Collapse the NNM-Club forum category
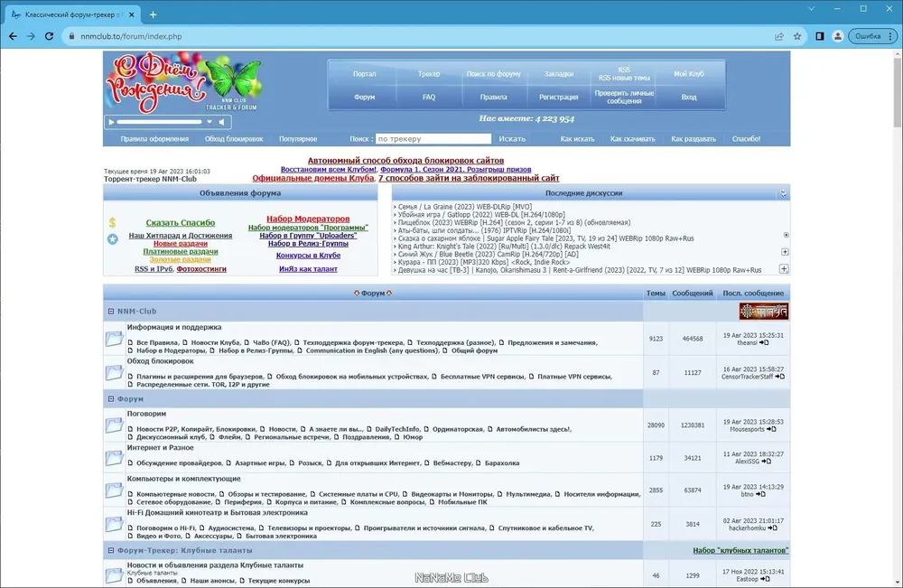This screenshot has height=588, width=903. [110, 311]
